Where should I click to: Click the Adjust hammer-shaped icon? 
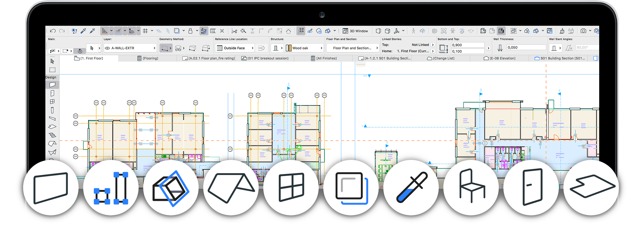[x=243, y=31]
